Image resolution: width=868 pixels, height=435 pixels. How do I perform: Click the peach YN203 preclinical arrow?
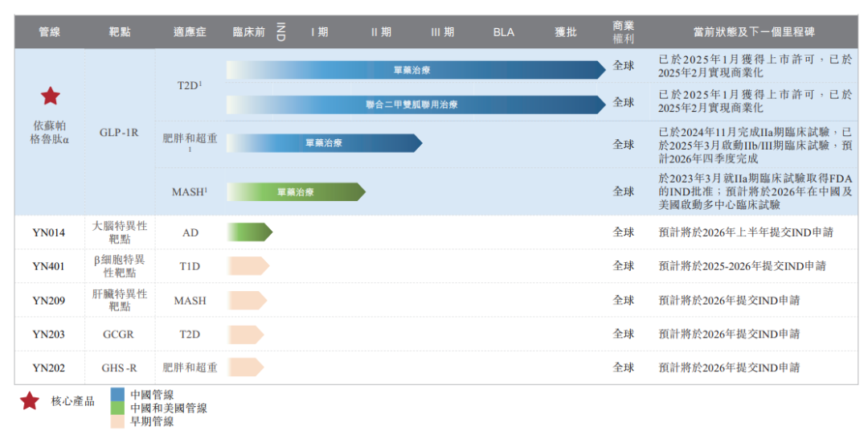(246, 334)
